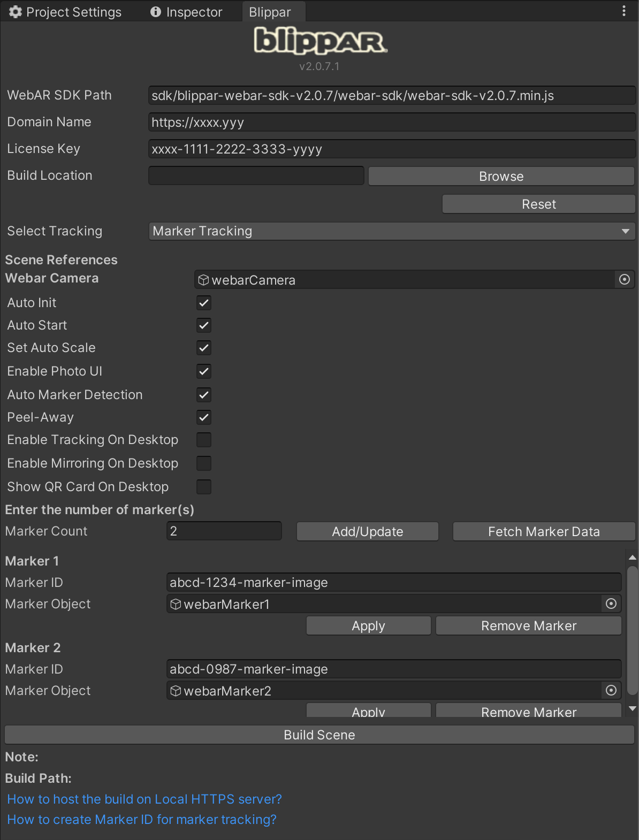Image resolution: width=639 pixels, height=840 pixels.
Task: Open object picker for webarMarker2 field
Action: click(611, 691)
